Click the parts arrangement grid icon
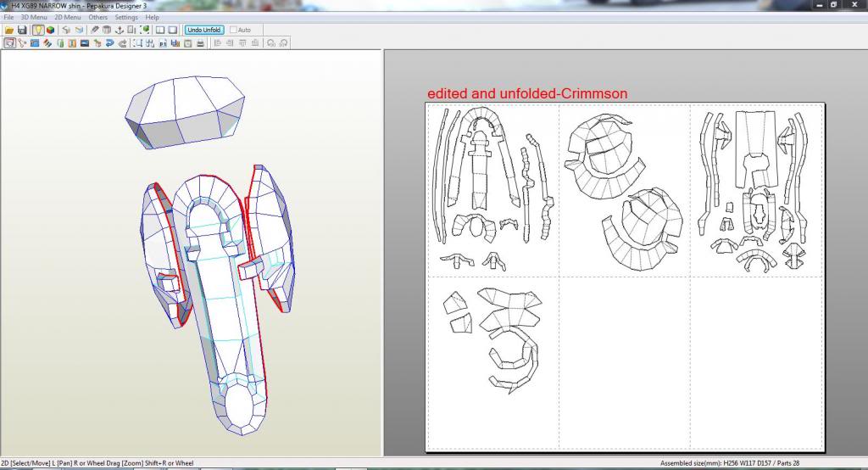868x470 pixels. (150, 43)
